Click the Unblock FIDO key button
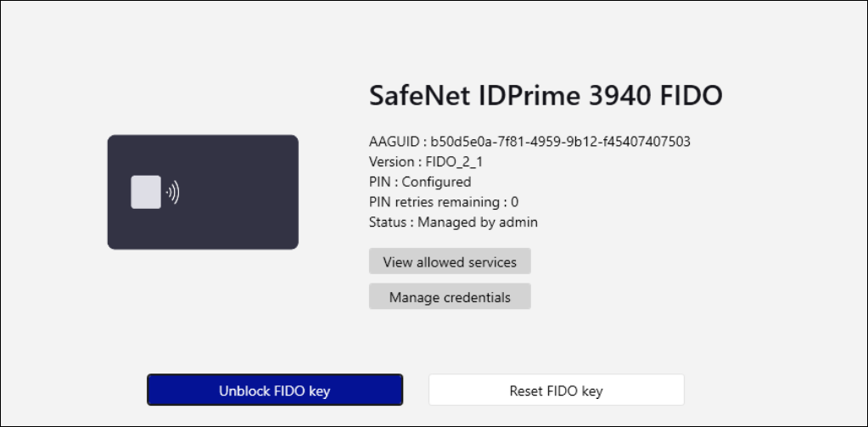Image resolution: width=868 pixels, height=427 pixels. [x=274, y=390]
